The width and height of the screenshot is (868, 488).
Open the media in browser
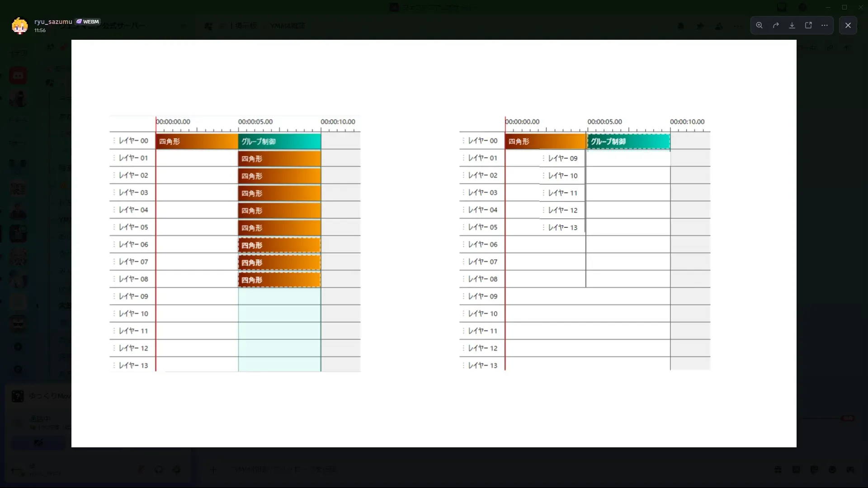(x=808, y=25)
